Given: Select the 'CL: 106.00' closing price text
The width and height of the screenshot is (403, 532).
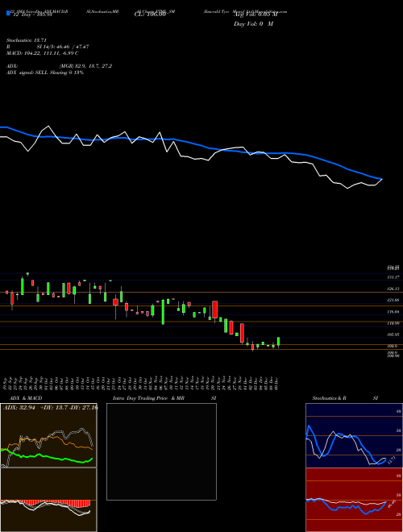Looking at the screenshot, I should pos(151,15).
